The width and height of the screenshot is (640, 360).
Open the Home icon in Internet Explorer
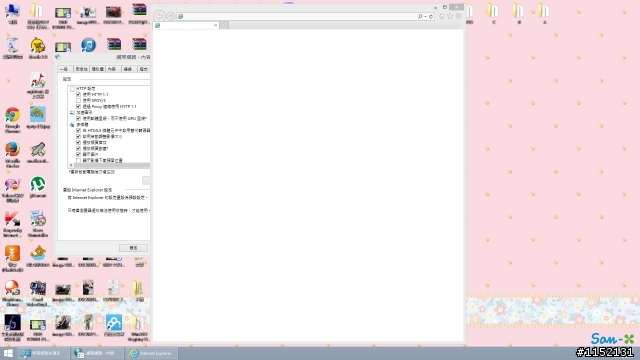pos(442,16)
